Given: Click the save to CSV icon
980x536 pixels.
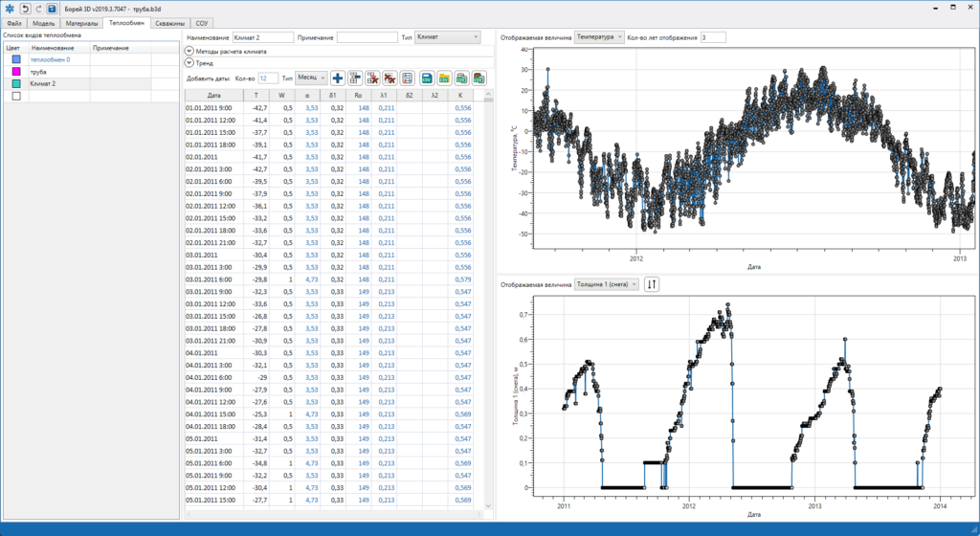Looking at the screenshot, I should [x=427, y=78].
